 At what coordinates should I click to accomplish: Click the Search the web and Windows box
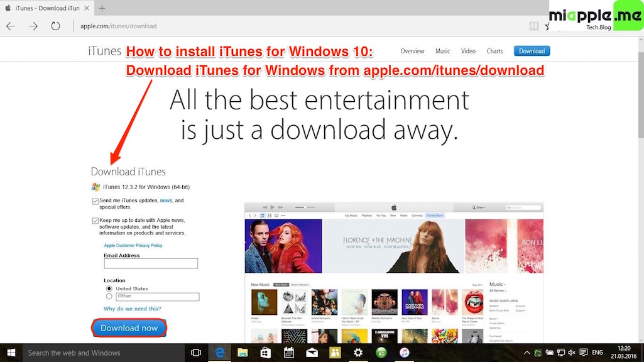pyautogui.click(x=104, y=353)
